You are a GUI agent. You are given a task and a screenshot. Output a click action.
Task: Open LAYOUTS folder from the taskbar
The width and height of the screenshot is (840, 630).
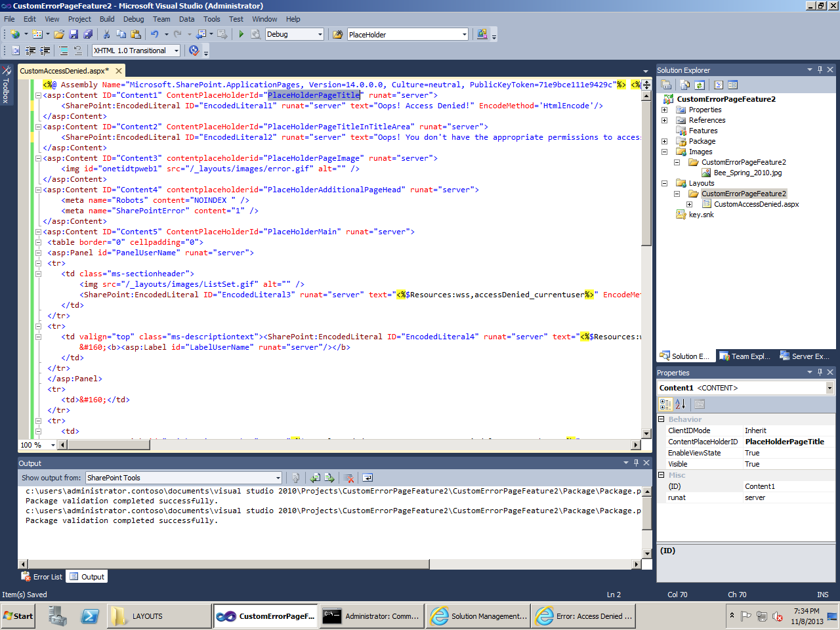158,616
